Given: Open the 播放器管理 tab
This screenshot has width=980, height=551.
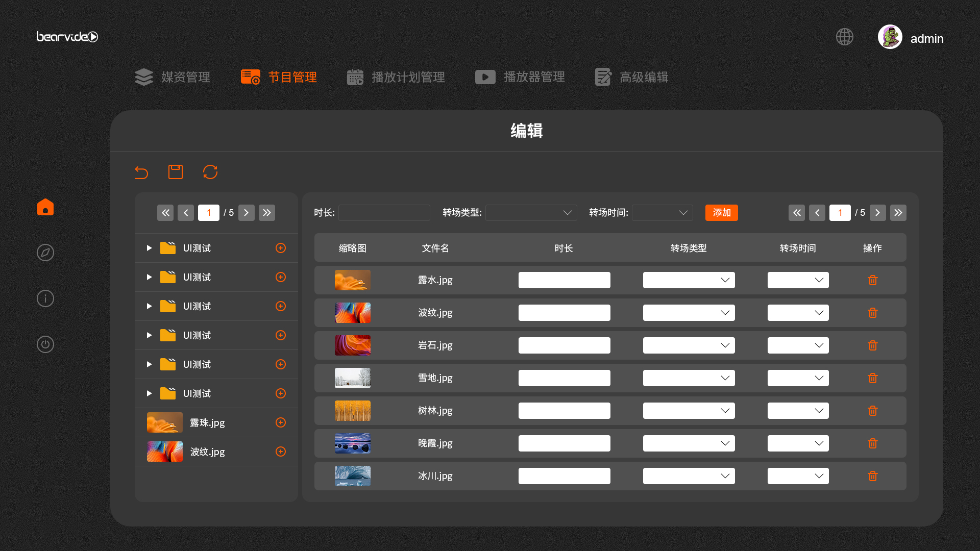Looking at the screenshot, I should click(520, 77).
